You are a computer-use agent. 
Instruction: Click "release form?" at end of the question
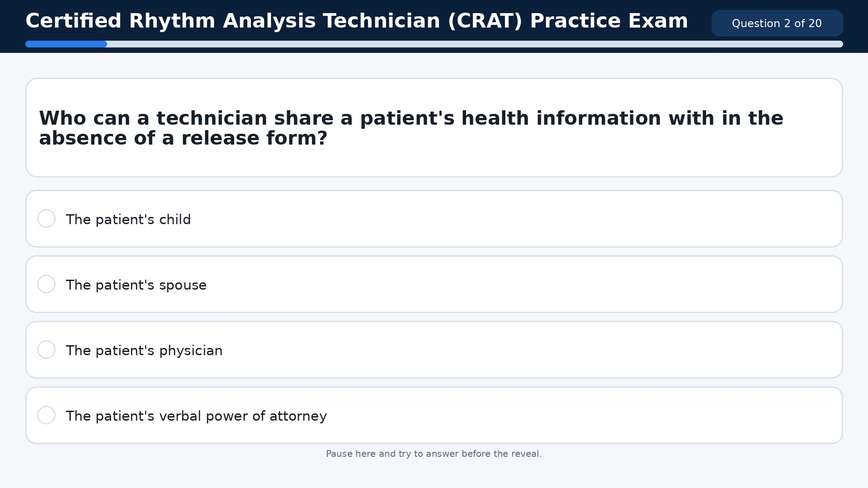tap(254, 138)
